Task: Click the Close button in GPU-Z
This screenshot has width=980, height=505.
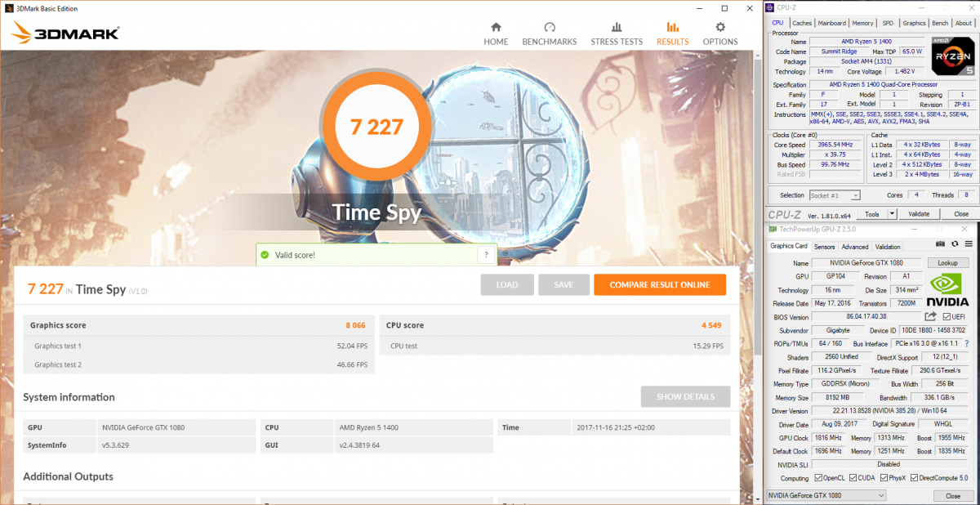Action: click(x=953, y=496)
